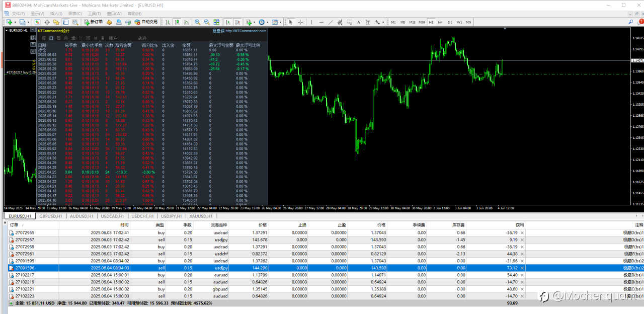Viewport: 644px width, 314px height.
Task: Open the 图表(C) menu
Action: coord(75,14)
